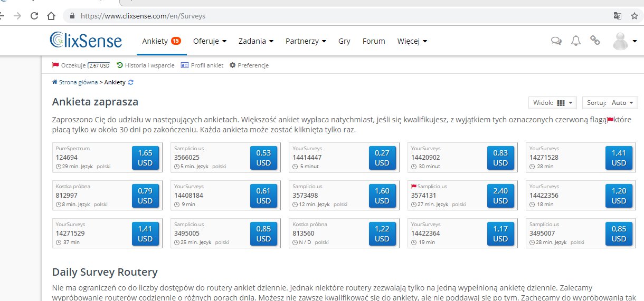Start survey 14414447 0,27 USD button

click(382, 158)
